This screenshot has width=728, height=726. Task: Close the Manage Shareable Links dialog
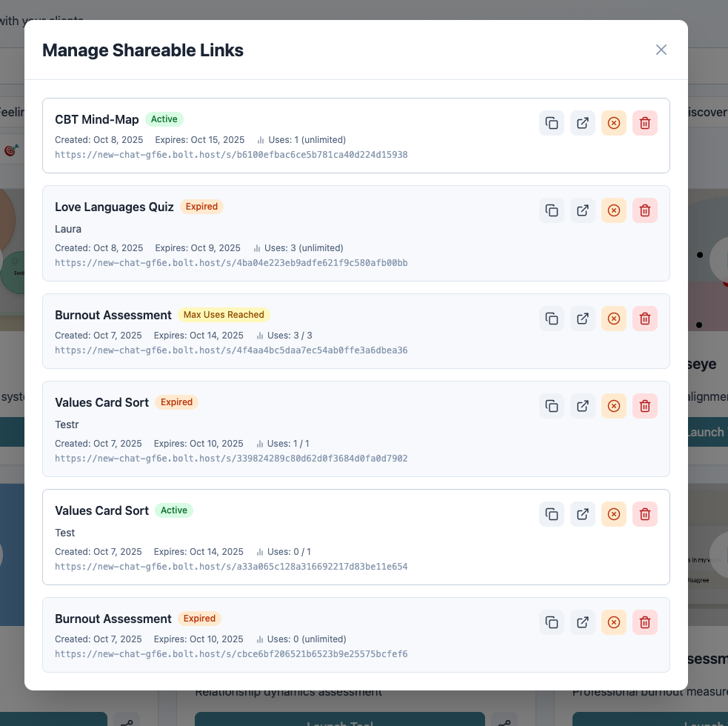661,50
